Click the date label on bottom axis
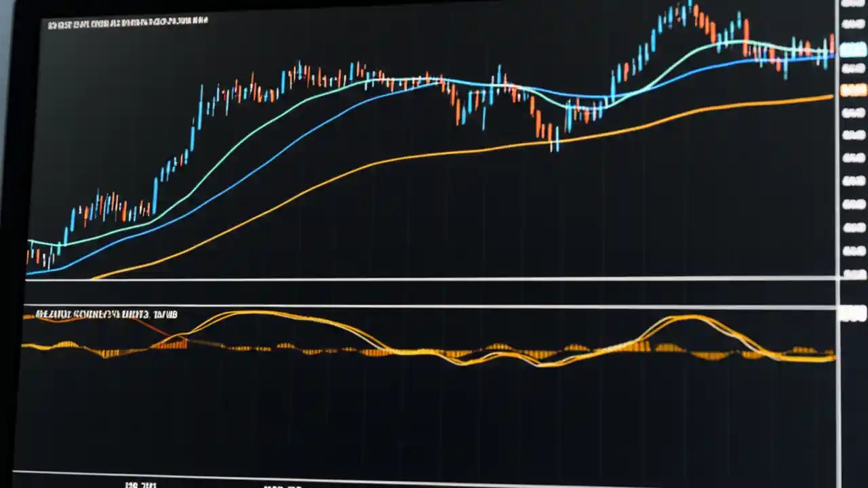The image size is (868, 488). [139, 485]
